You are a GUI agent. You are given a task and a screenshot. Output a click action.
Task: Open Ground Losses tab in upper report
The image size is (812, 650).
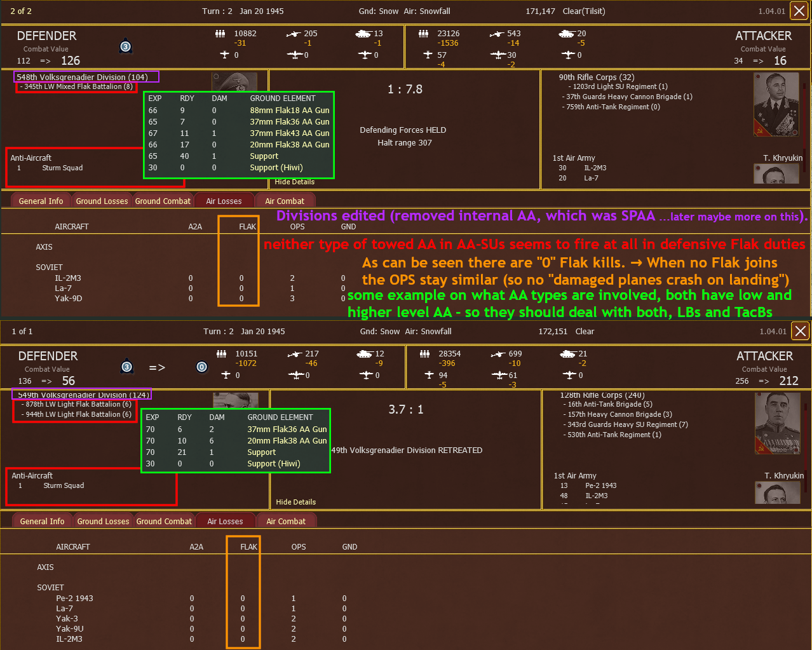coord(102,201)
